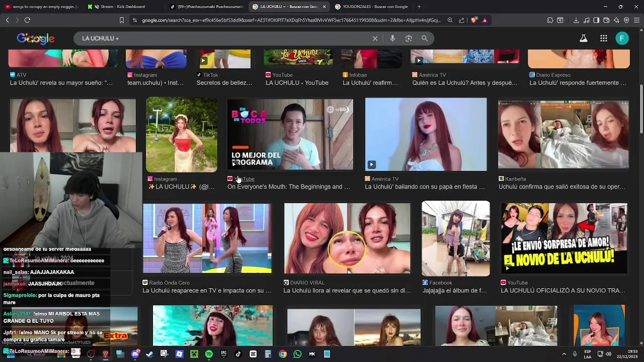Open browser downloads
The height and width of the screenshot is (362, 644).
(x=576, y=20)
